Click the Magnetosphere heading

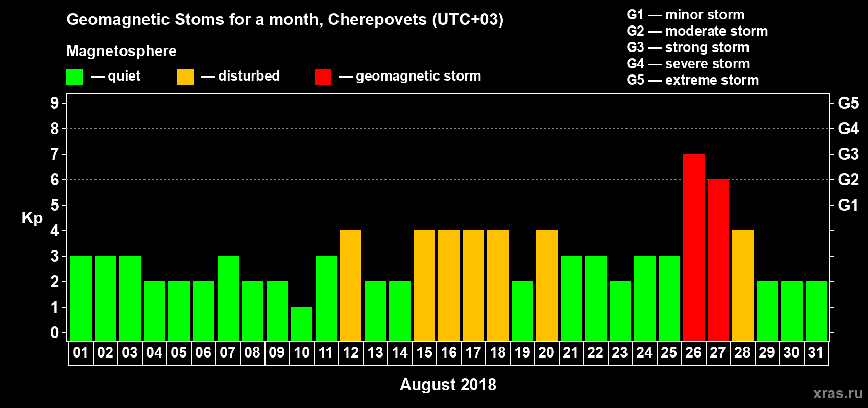122,52
